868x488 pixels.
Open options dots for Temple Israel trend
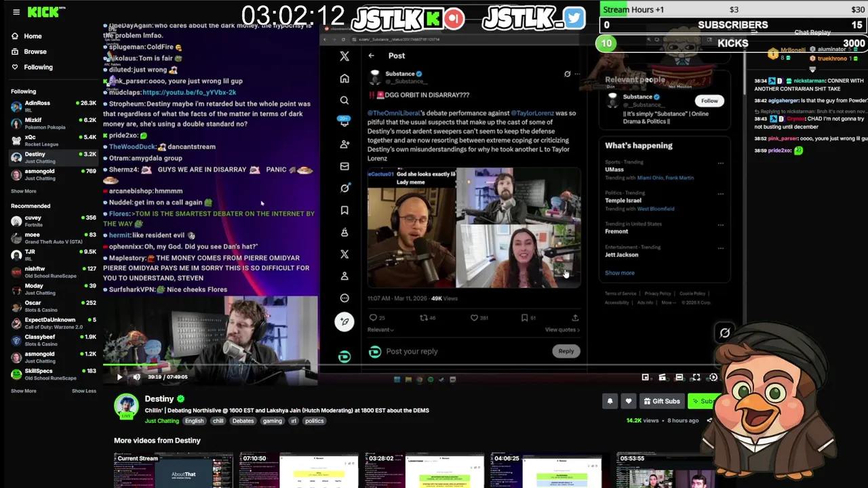click(x=720, y=194)
